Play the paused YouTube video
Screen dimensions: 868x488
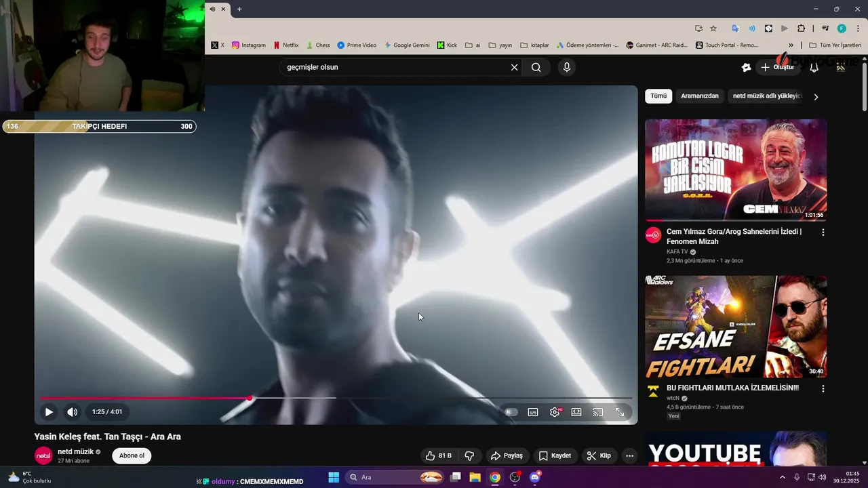[49, 411]
